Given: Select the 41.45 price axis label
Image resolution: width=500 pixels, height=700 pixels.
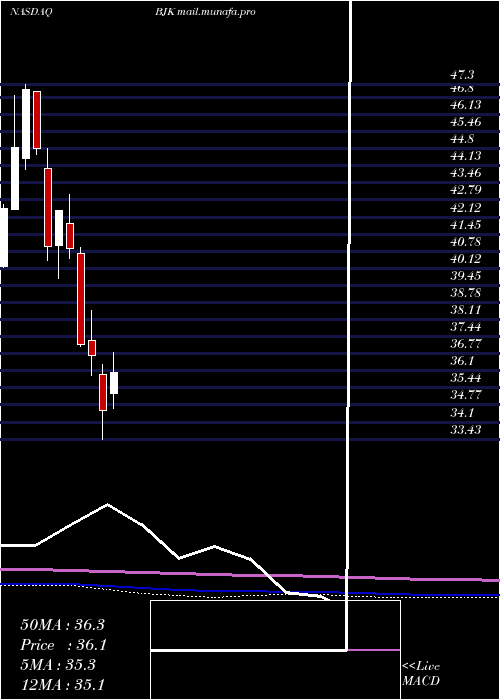Looking at the screenshot, I should tap(466, 225).
